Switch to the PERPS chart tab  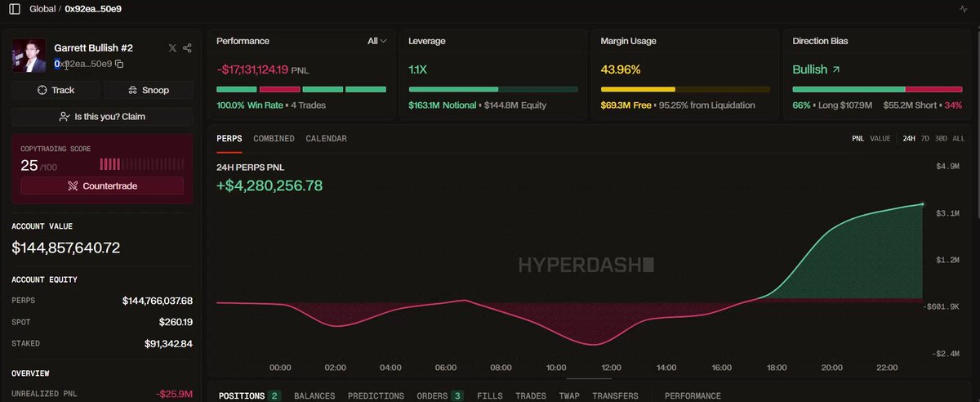229,139
